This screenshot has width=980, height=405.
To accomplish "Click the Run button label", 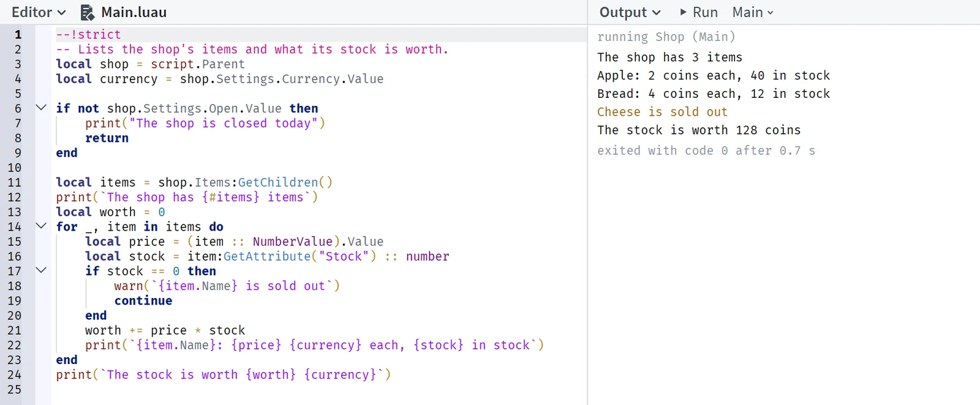I will tap(705, 12).
